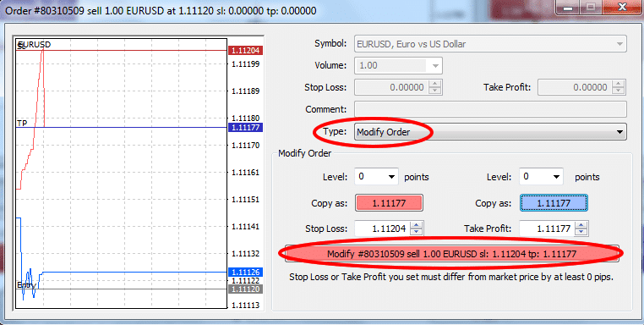Click the 1.11126 current price label on chart
Viewport: 644px width, 325px height.
pos(245,272)
